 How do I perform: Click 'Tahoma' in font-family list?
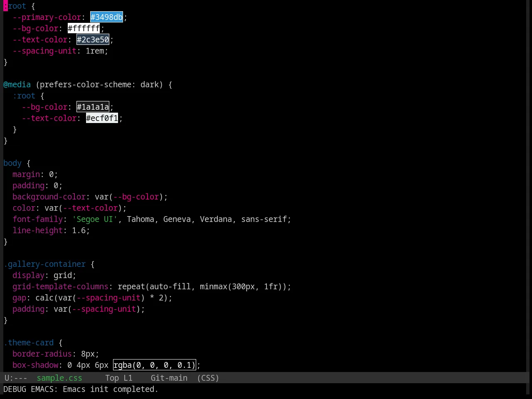pos(140,219)
